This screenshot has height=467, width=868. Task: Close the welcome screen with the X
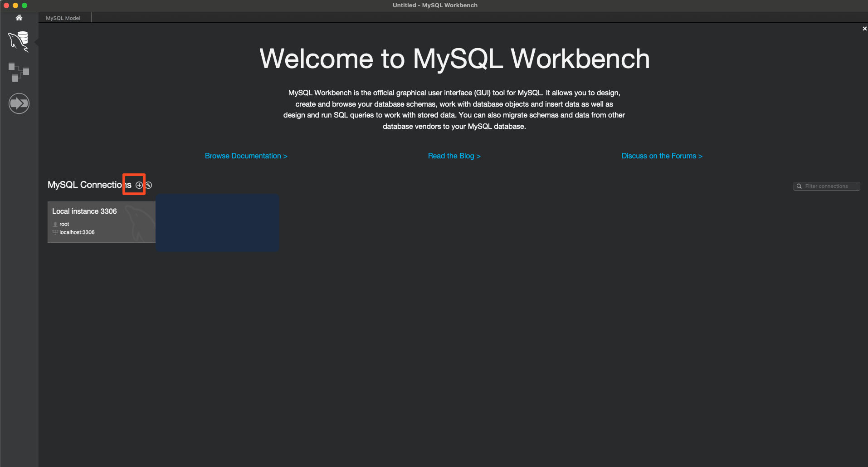tap(864, 29)
